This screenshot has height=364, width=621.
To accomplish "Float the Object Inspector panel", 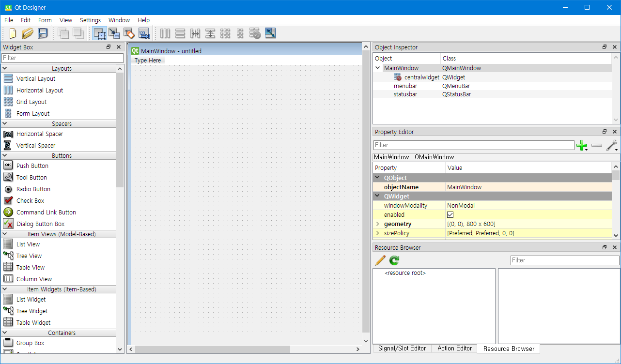I will [605, 47].
